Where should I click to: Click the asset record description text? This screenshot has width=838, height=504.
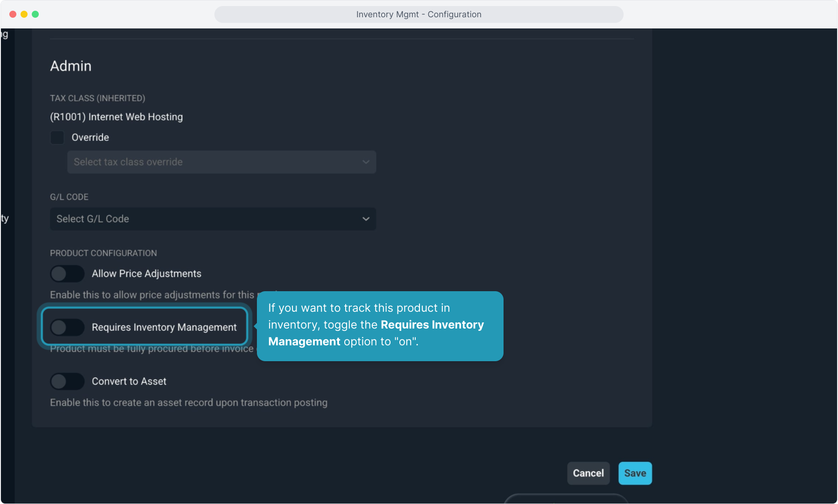click(x=189, y=403)
